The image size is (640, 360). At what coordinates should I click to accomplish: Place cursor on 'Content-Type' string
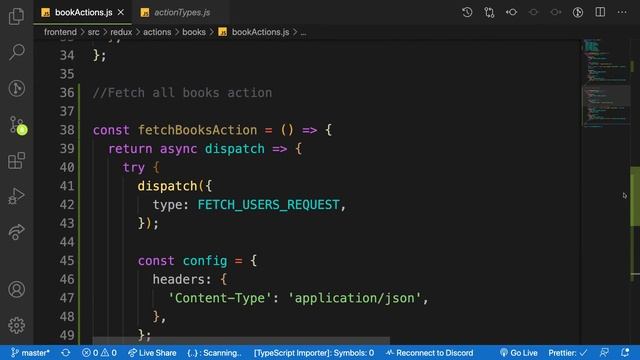tap(220, 298)
